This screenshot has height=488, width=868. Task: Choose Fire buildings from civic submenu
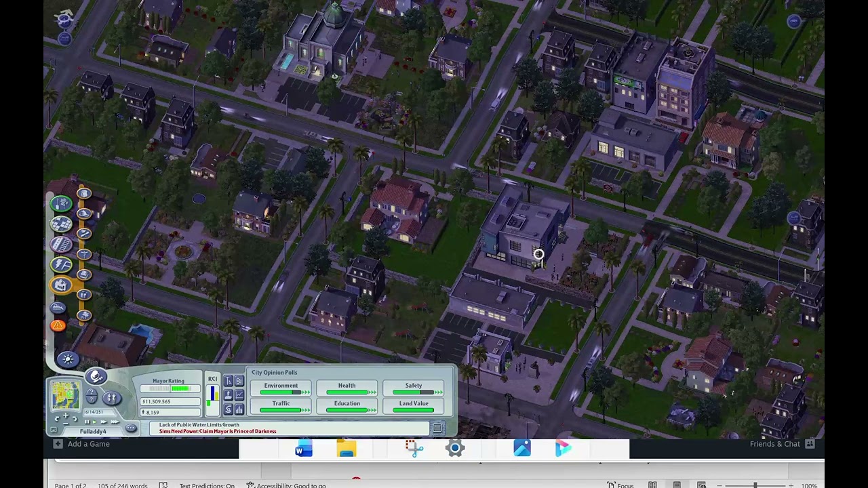point(84,213)
